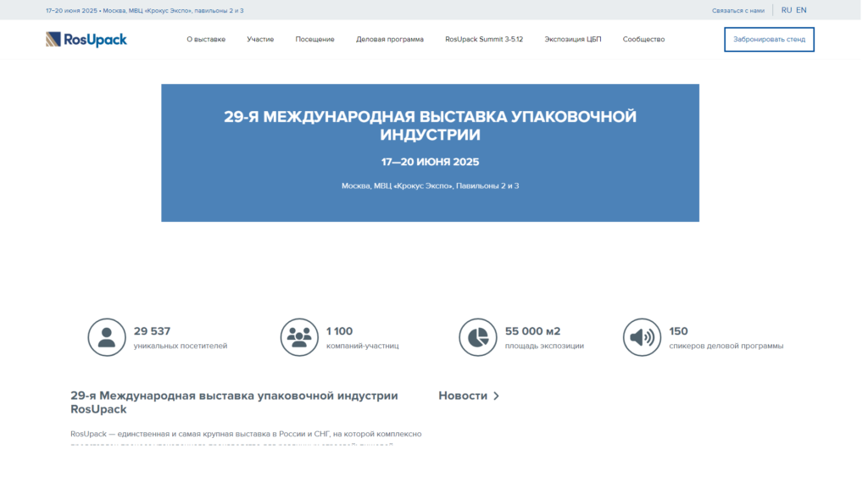
Task: Click the 150 speakers figure
Action: click(x=678, y=331)
